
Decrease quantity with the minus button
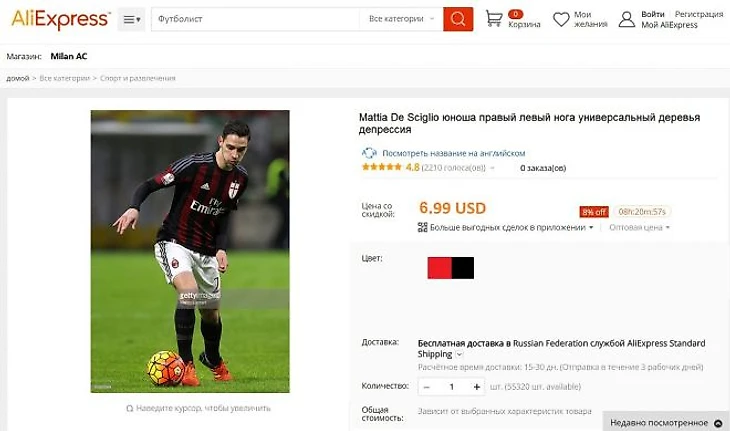[426, 387]
